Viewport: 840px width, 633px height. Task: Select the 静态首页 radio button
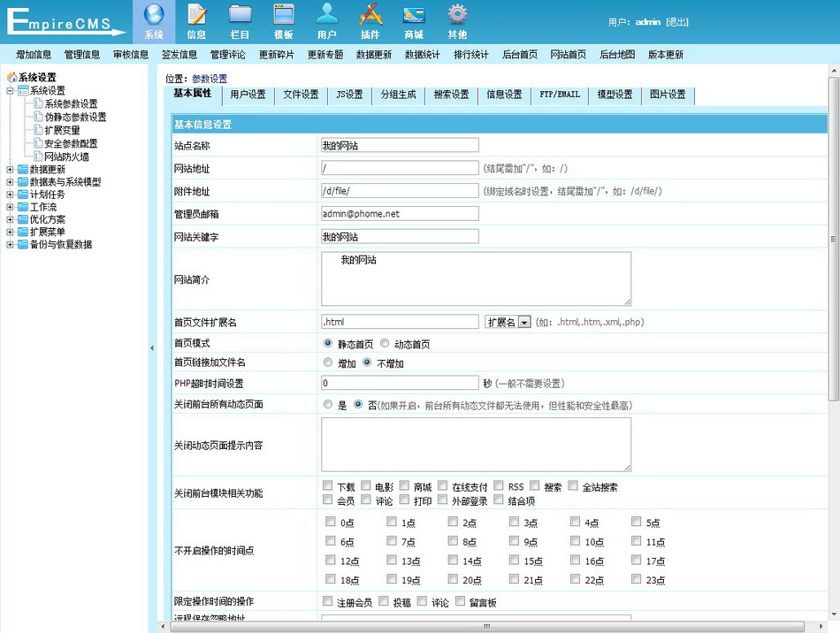(328, 343)
